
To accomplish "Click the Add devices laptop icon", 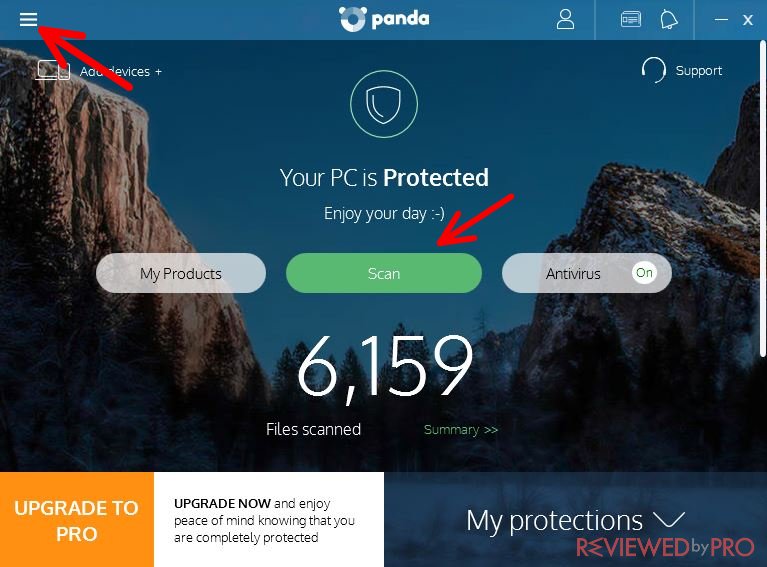I will click(53, 70).
